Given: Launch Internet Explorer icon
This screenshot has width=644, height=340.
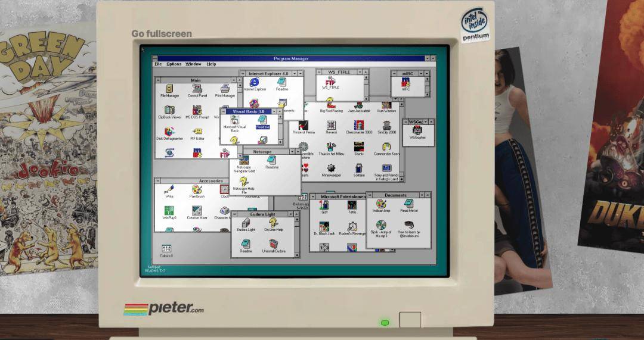Looking at the screenshot, I should tap(254, 84).
